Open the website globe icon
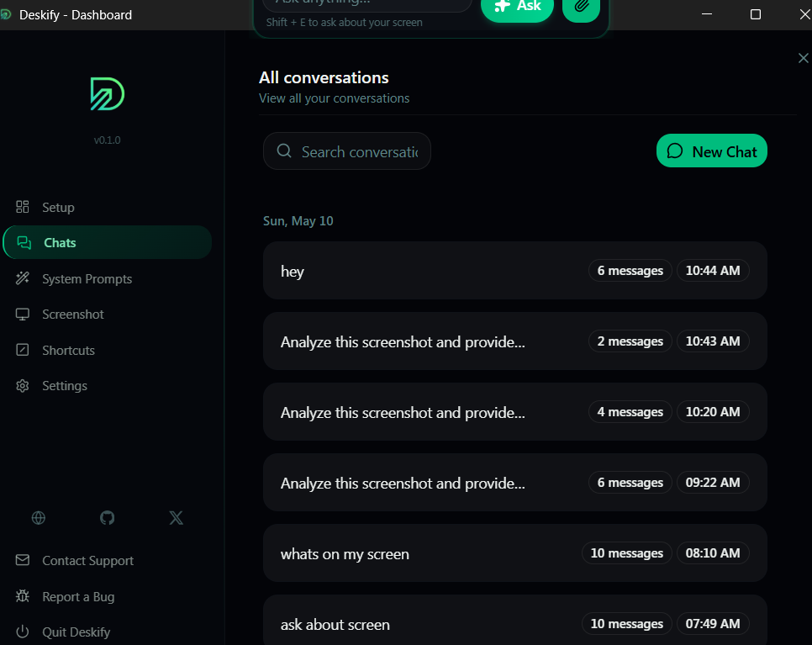This screenshot has width=812, height=645. (x=39, y=517)
